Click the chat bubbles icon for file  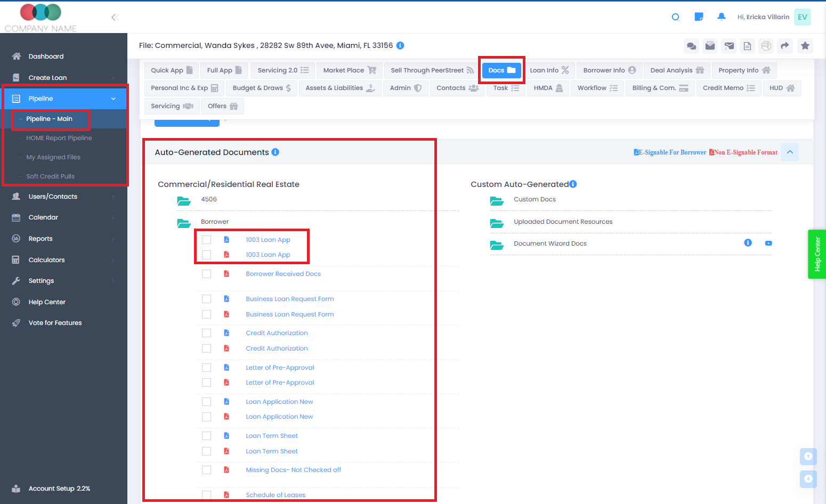point(691,46)
